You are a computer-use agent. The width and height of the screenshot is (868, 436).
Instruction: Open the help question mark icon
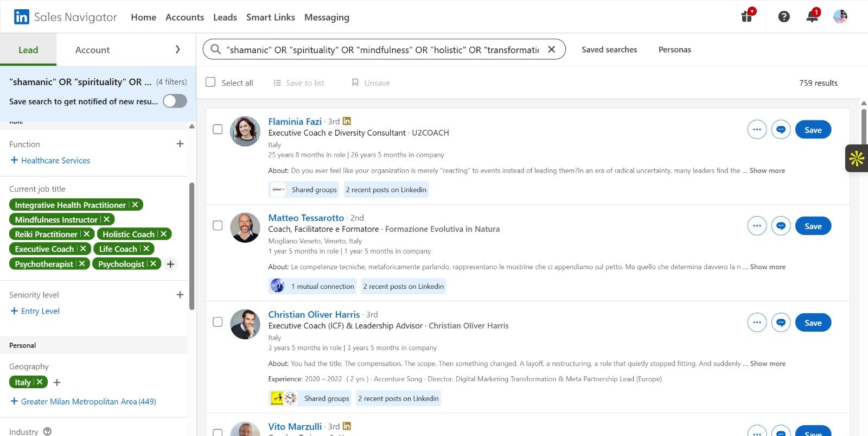[784, 17]
